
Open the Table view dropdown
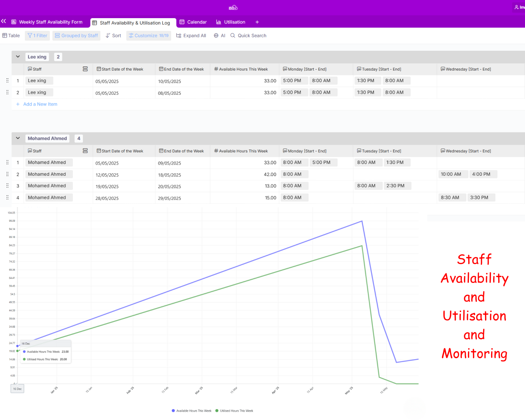11,36
